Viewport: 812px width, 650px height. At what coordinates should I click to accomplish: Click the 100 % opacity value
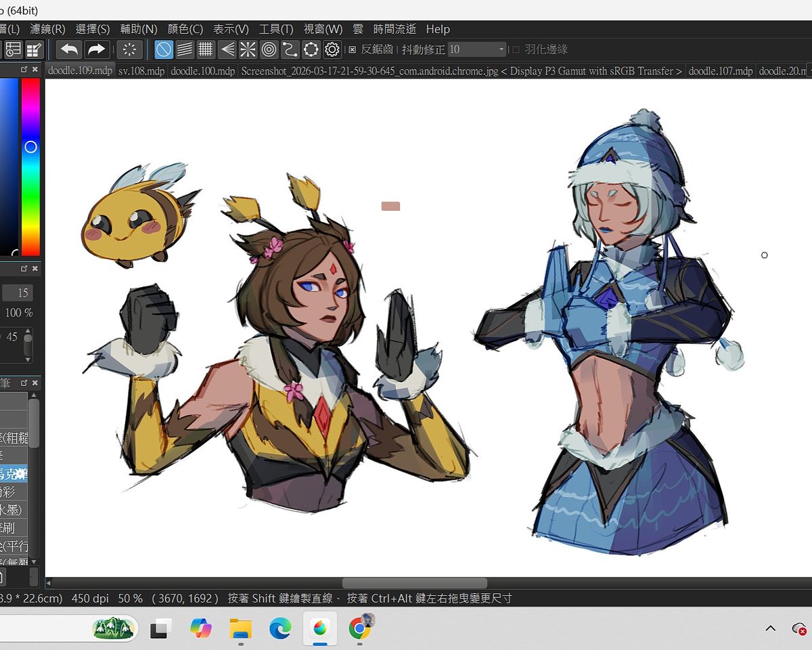tap(19, 313)
